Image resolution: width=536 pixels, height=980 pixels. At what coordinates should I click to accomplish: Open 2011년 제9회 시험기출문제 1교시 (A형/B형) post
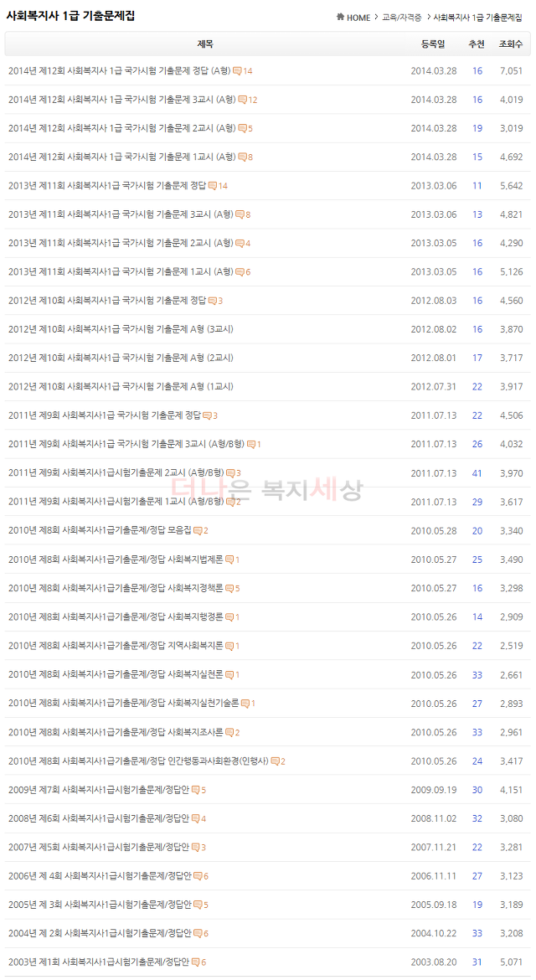point(116,502)
